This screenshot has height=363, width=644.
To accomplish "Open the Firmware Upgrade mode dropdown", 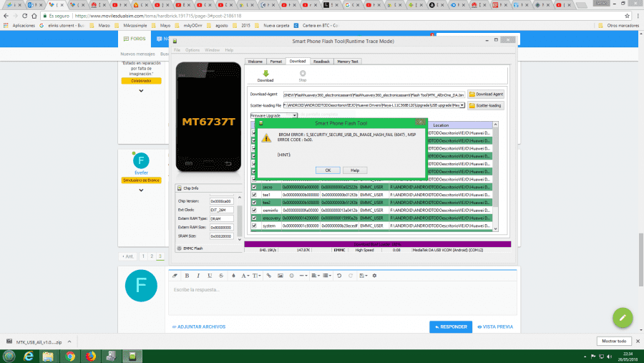I will 295,115.
